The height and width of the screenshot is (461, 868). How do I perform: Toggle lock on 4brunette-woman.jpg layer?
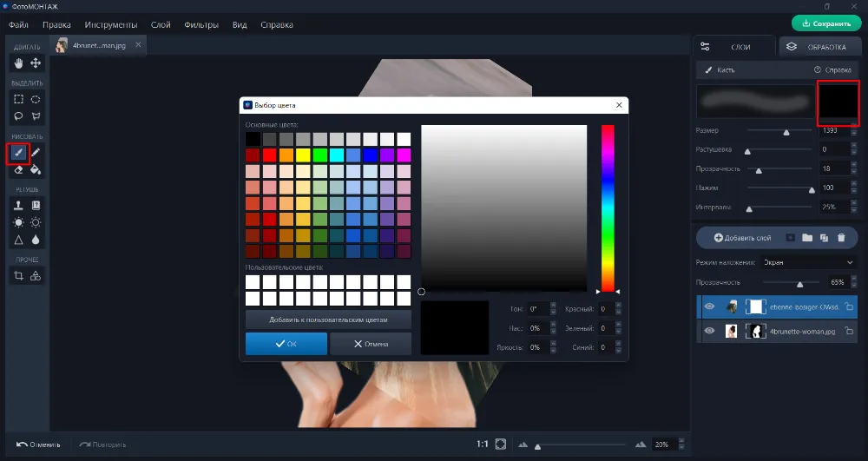(849, 331)
